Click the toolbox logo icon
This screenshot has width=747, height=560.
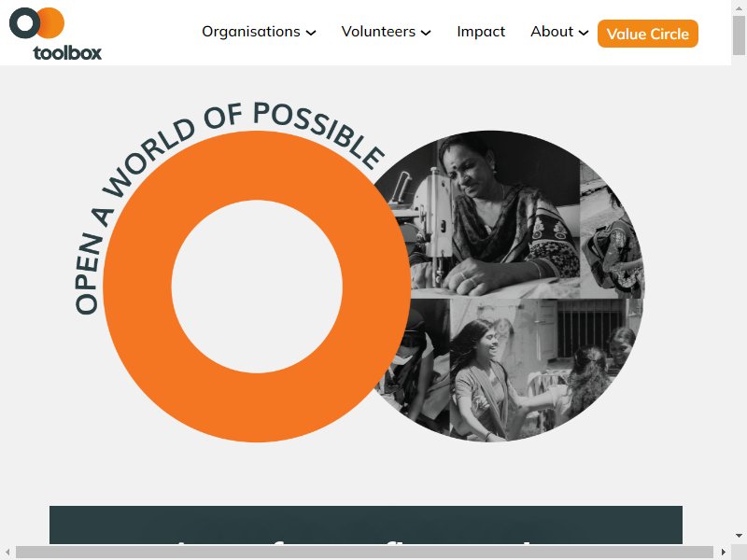(55, 34)
